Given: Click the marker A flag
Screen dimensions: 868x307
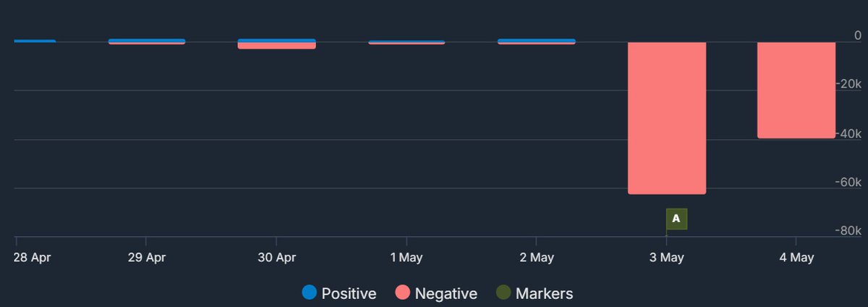Looking at the screenshot, I should (676, 219).
